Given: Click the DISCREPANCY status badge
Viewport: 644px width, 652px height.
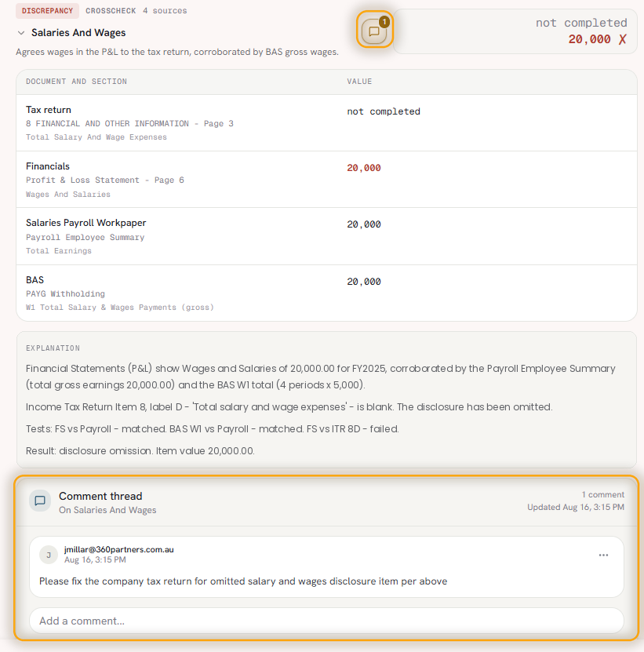Looking at the screenshot, I should click(47, 11).
